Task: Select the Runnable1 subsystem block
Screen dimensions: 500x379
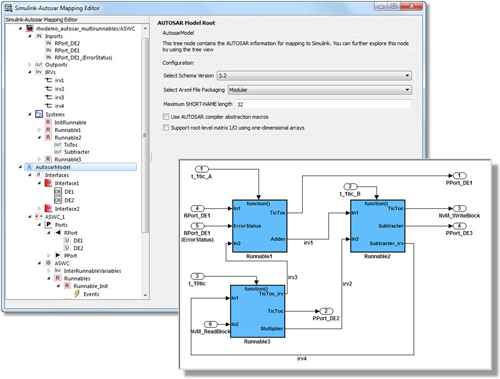Action: 259,226
